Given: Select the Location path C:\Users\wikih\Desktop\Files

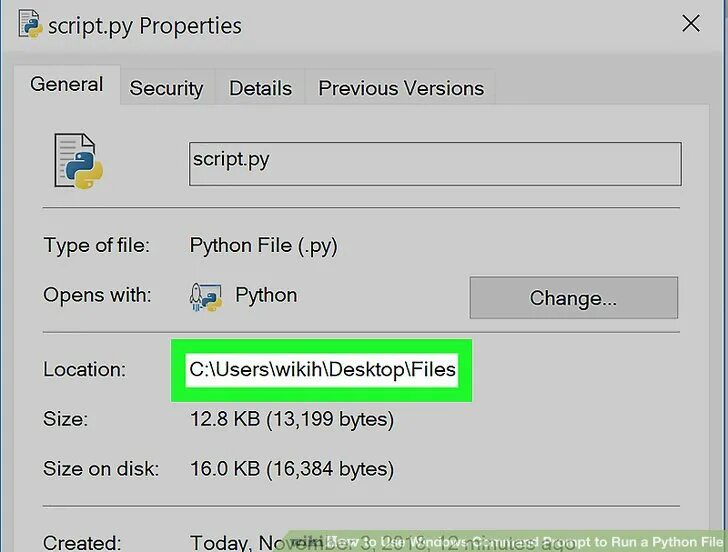Looking at the screenshot, I should click(322, 370).
